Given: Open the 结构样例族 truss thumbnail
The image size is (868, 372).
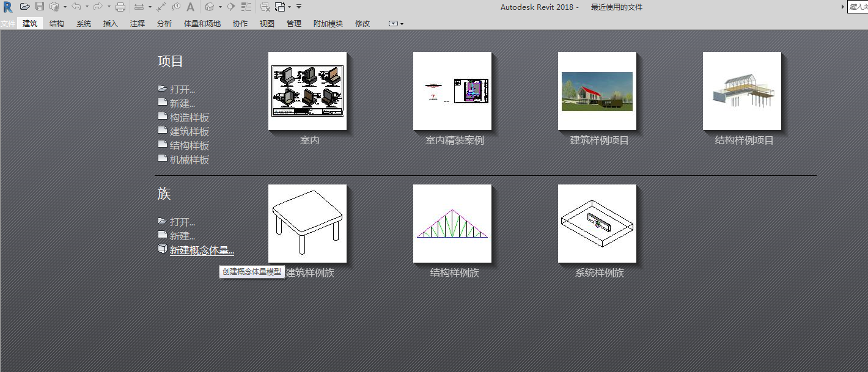Looking at the screenshot, I should (452, 224).
